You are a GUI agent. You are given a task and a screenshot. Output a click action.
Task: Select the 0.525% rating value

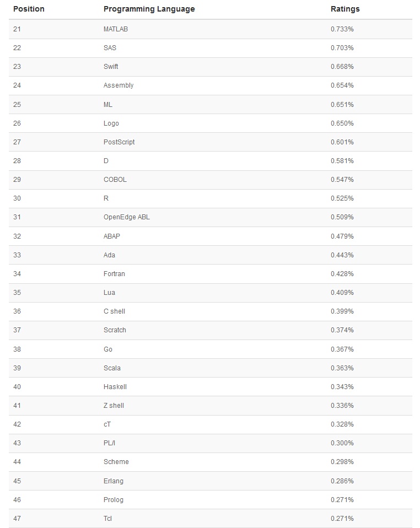coord(342,198)
